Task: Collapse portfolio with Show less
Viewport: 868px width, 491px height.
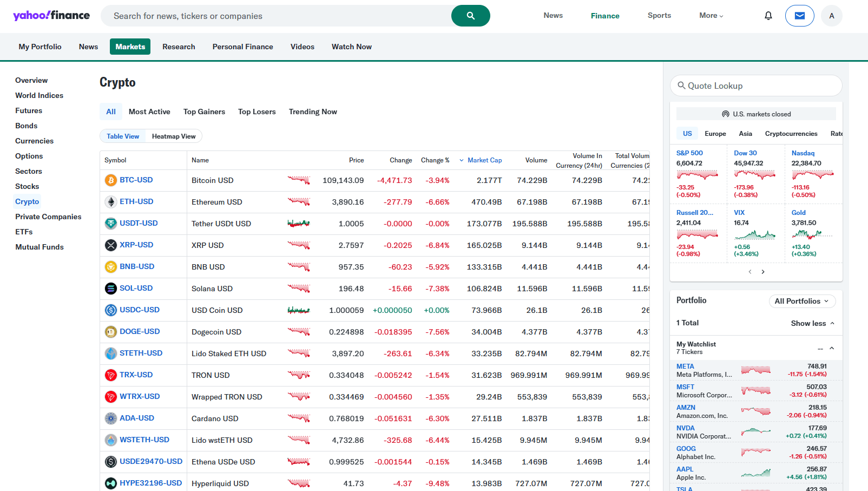Action: click(x=812, y=323)
